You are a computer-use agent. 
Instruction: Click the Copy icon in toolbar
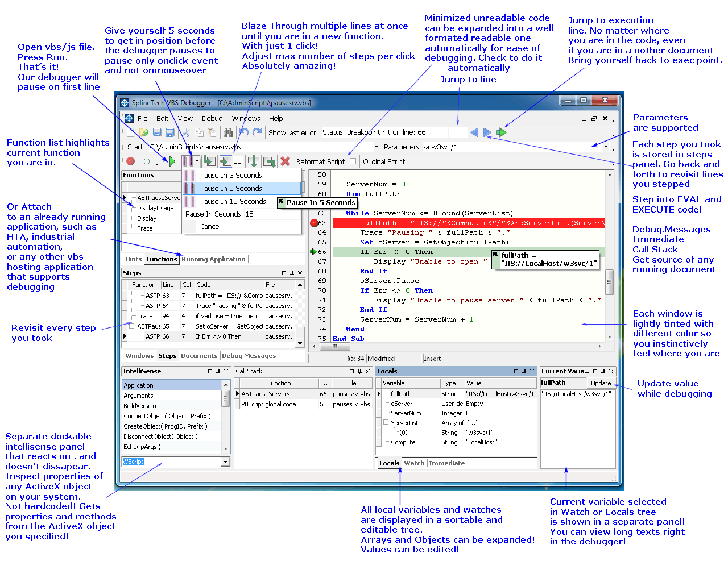click(x=199, y=132)
